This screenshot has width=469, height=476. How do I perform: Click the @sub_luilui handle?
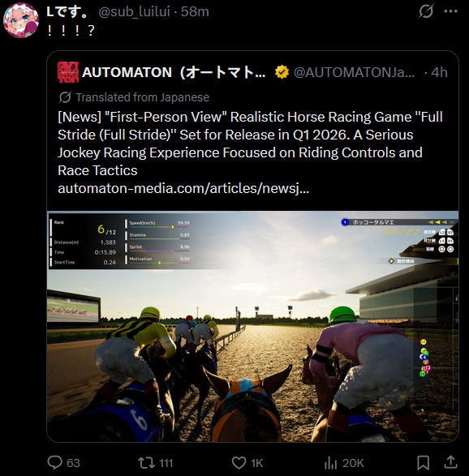click(134, 12)
